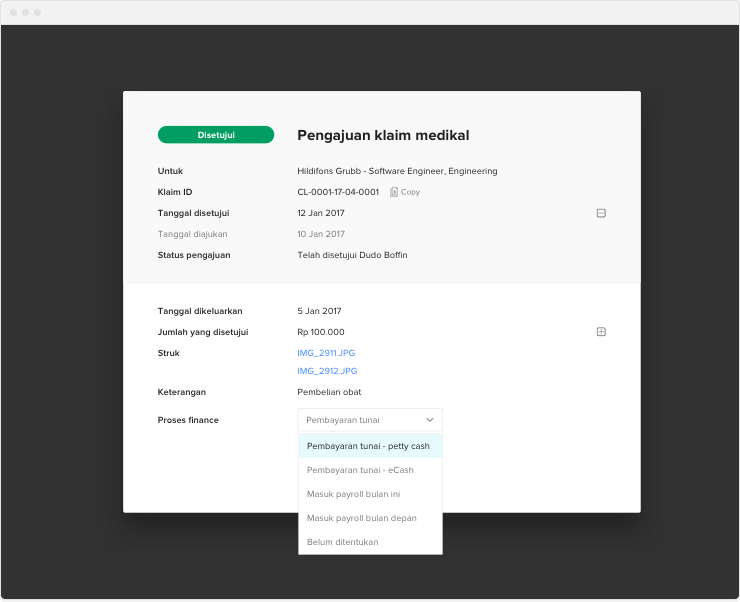Click the Tanggal dikeluarkan label

pyautogui.click(x=200, y=311)
